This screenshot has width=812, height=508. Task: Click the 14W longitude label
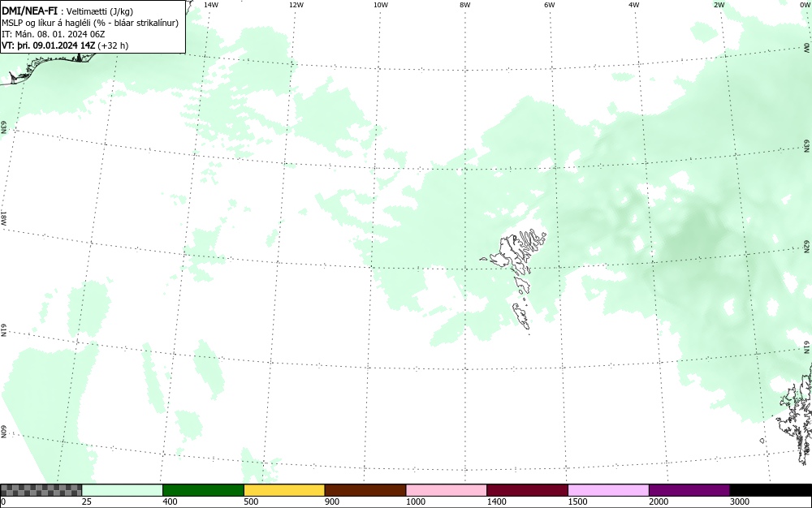click(x=211, y=5)
